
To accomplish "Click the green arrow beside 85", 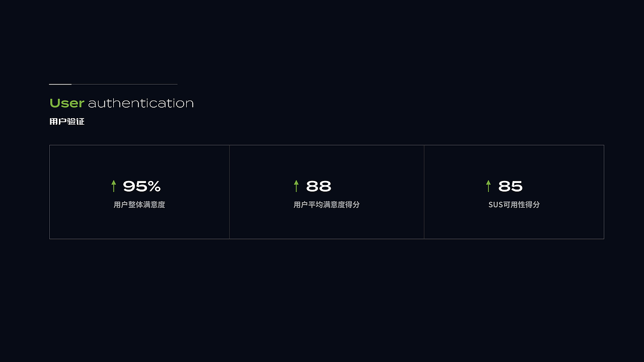I will pyautogui.click(x=488, y=186).
